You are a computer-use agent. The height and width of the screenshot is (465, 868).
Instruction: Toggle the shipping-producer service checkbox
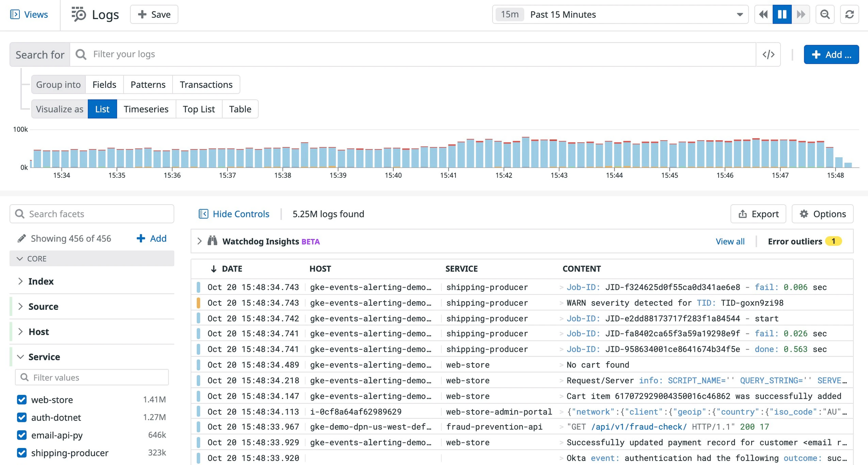click(22, 452)
